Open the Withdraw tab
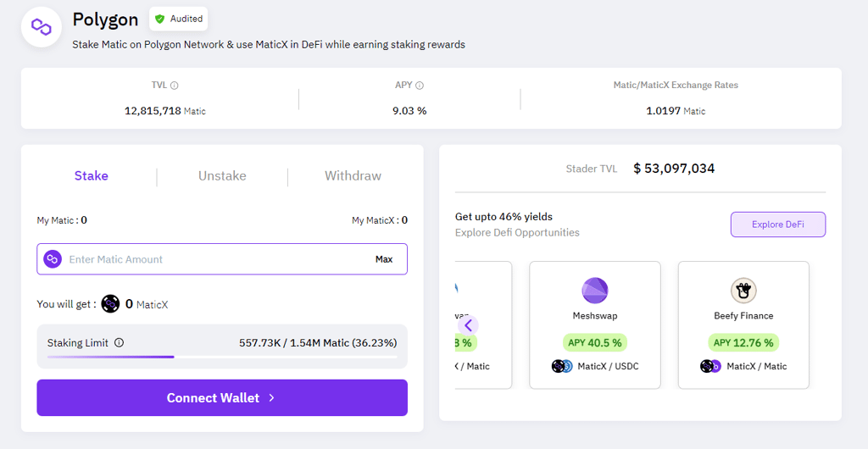Viewport: 868px width, 449px height. tap(353, 176)
